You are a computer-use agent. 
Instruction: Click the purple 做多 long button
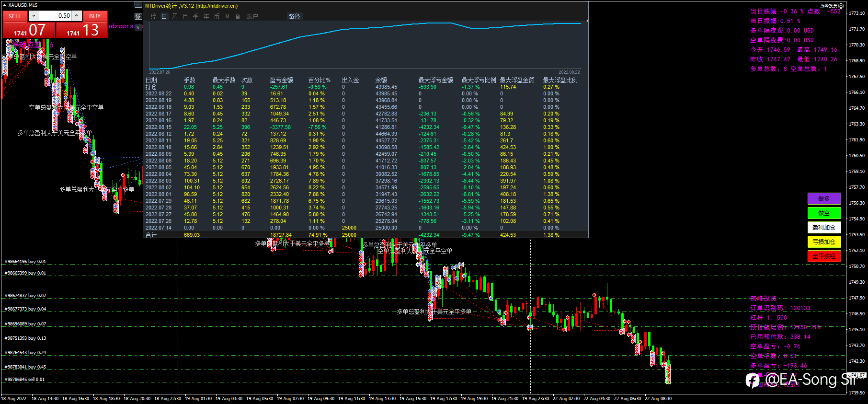824,199
